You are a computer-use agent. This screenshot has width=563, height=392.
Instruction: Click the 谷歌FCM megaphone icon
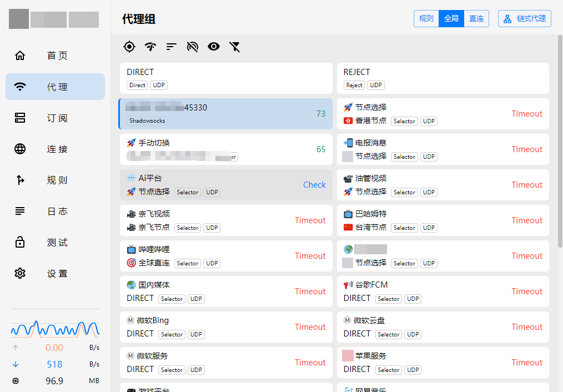[x=348, y=285]
